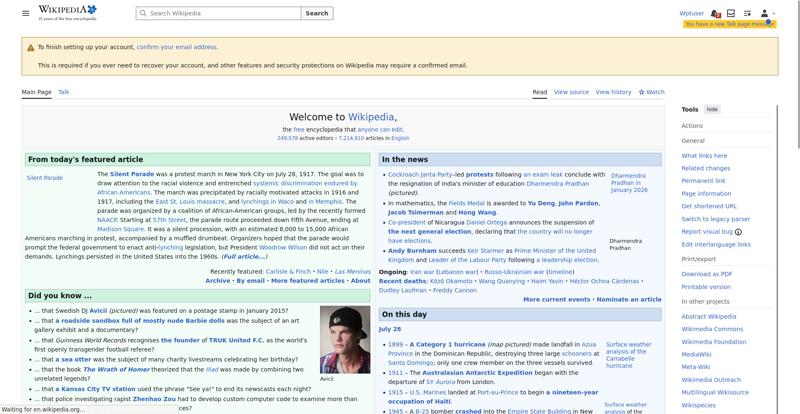Switch to the Talk tab
This screenshot has height=414, width=800.
(64, 92)
